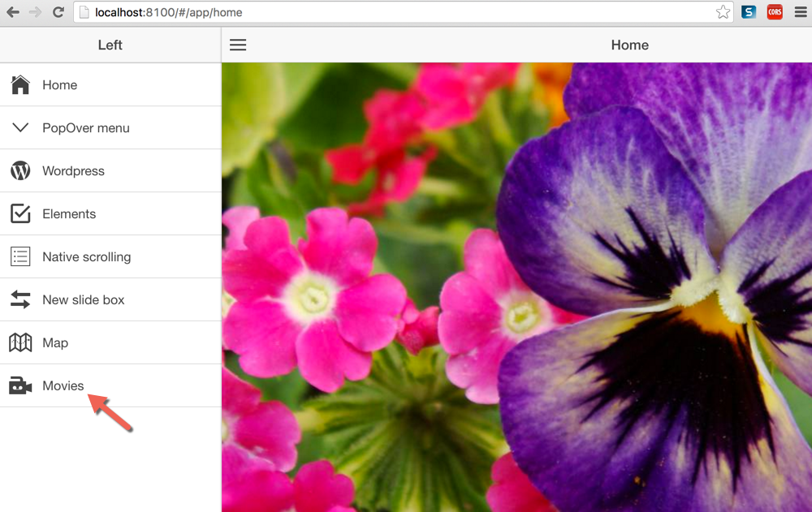Open the Home menu item
This screenshot has width=812, height=512.
pos(110,85)
